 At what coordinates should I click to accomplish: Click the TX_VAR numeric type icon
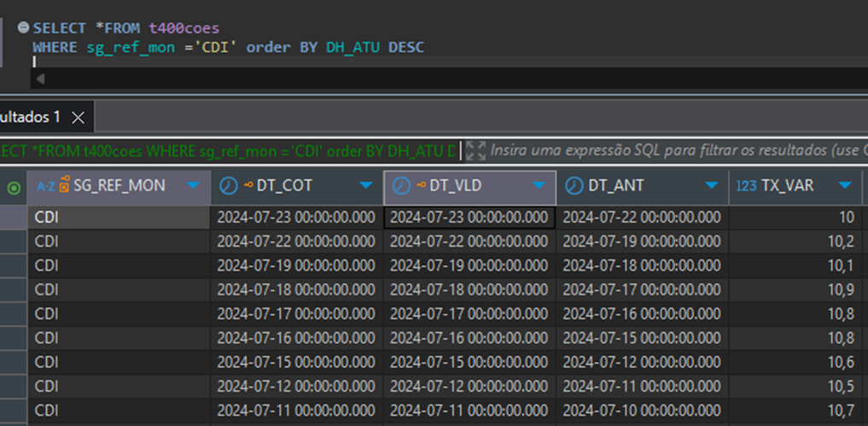(746, 186)
